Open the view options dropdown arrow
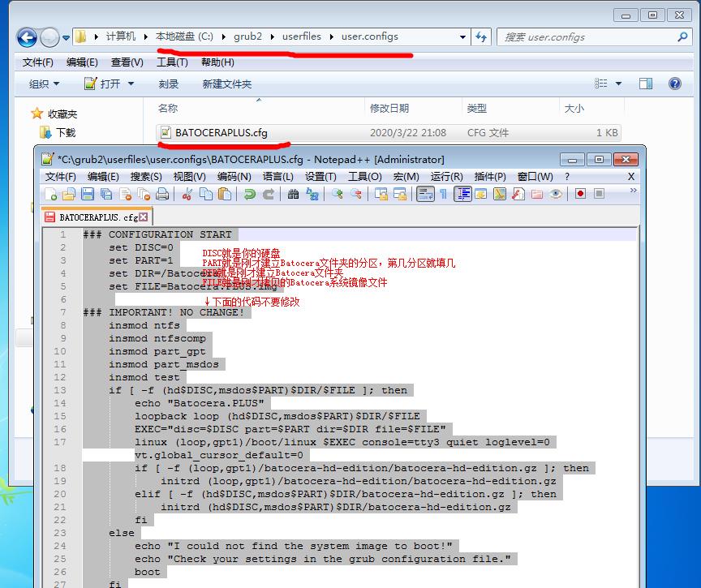The height and width of the screenshot is (588, 701). pyautogui.click(x=619, y=84)
